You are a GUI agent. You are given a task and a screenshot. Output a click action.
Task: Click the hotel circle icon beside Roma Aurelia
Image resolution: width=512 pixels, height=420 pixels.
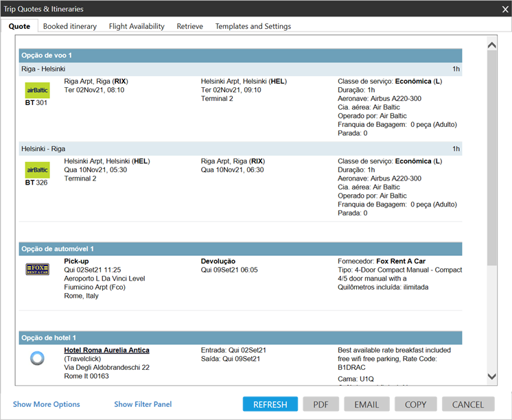pyautogui.click(x=37, y=358)
